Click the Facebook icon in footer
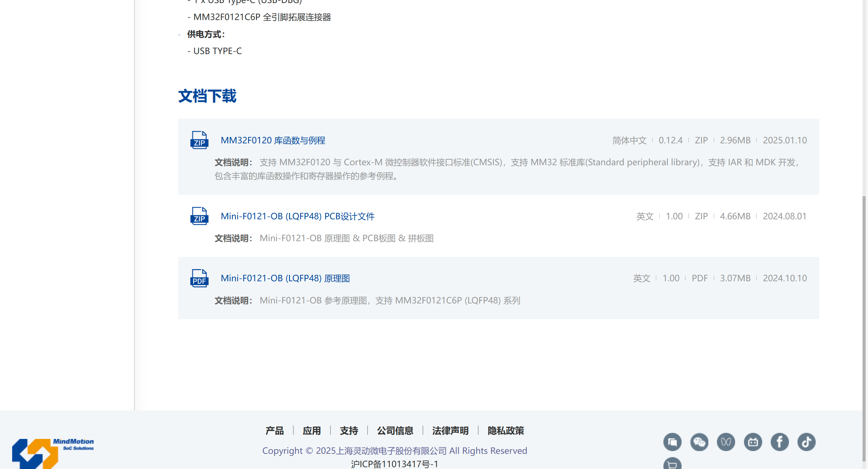Viewport: 868px width, 469px height. point(780,442)
